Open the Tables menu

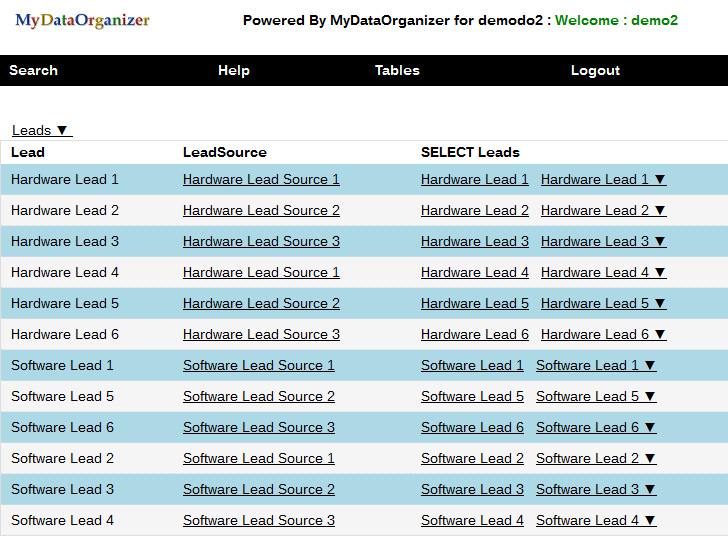397,70
